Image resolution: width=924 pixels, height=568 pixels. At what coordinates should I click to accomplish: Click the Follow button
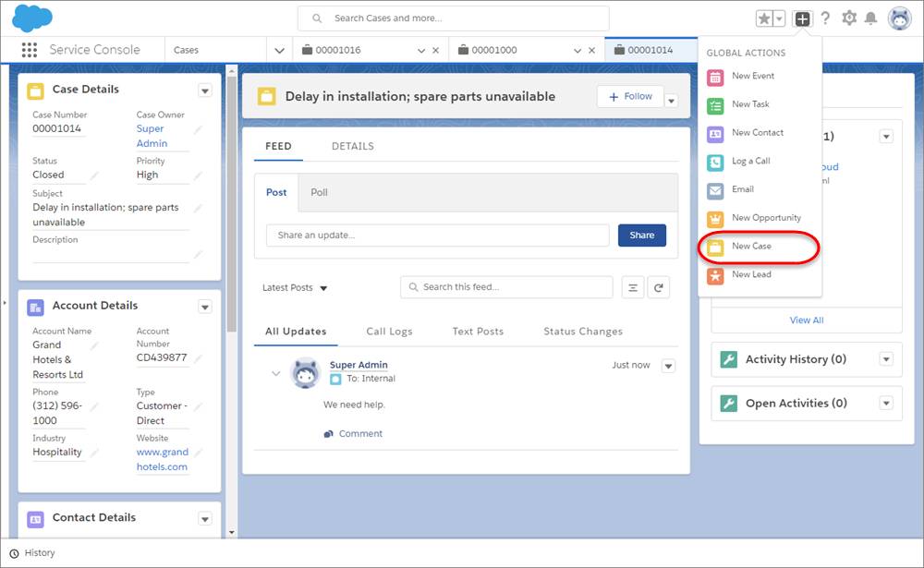pos(630,97)
